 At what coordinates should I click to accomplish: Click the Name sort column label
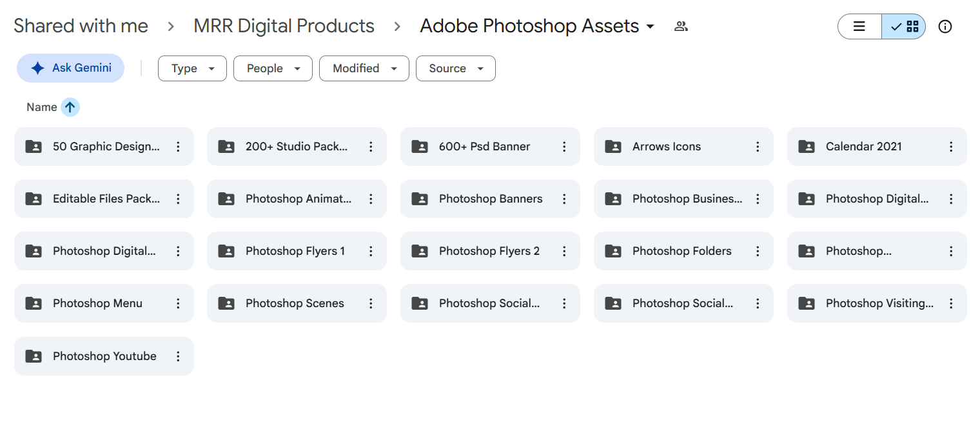(42, 107)
